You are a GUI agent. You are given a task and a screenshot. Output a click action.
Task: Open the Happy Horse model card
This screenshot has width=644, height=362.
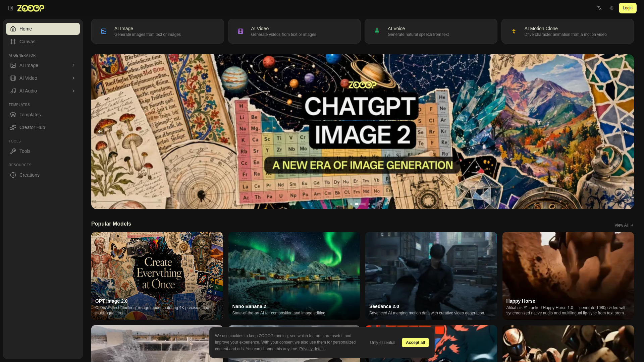point(568,276)
